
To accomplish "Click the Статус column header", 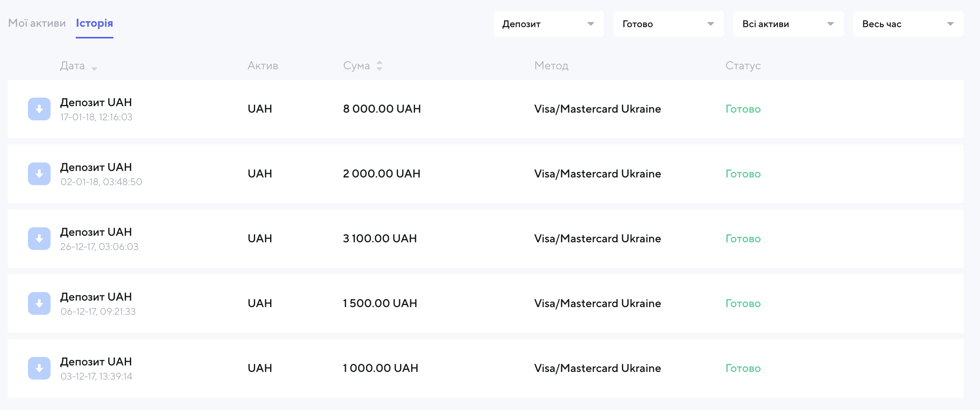I will 743,66.
